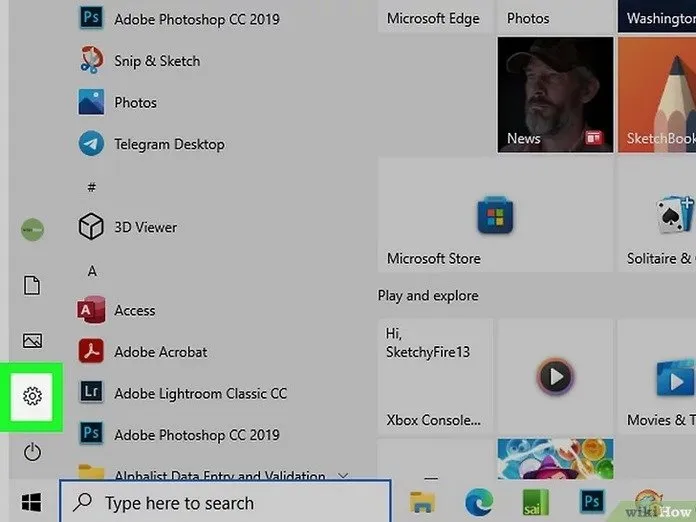Open Settings via the gear icon

(32, 397)
